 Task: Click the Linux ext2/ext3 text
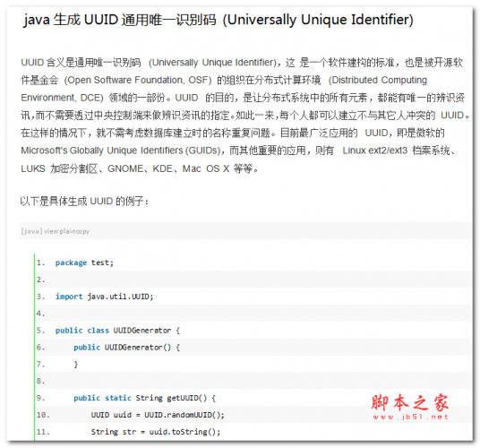click(375, 151)
